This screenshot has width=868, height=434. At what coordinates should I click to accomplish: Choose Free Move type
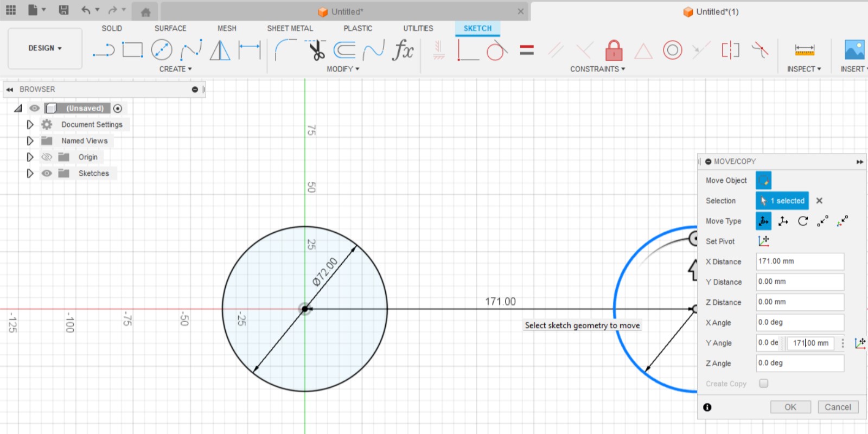tap(763, 221)
